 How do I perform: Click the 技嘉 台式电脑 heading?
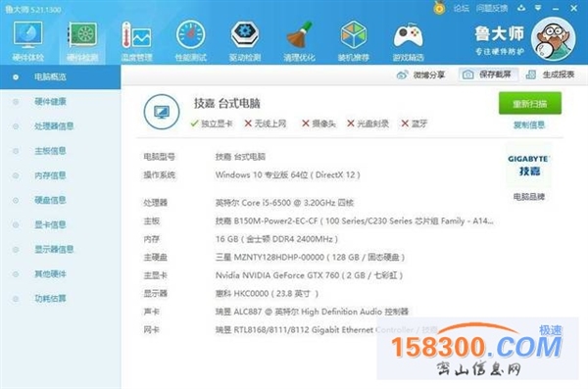(227, 103)
